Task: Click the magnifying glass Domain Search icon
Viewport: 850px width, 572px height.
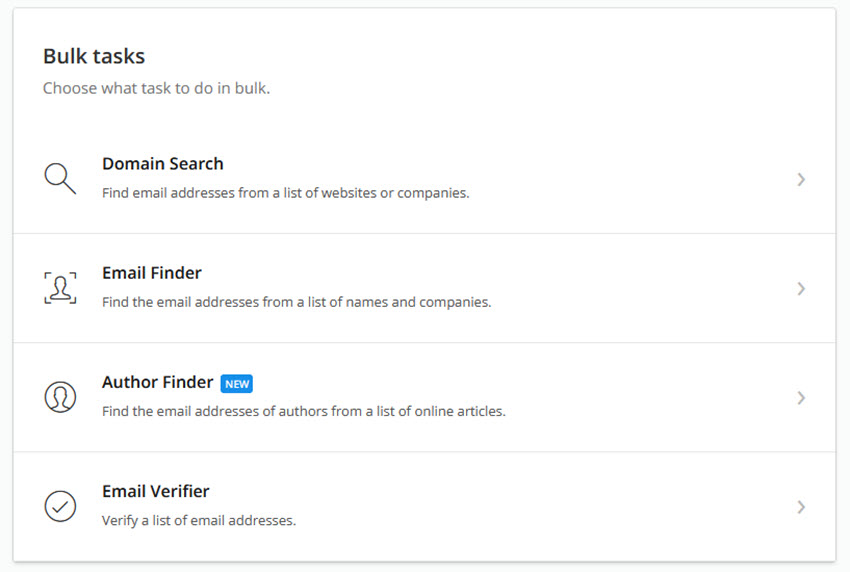Action: click(x=60, y=179)
